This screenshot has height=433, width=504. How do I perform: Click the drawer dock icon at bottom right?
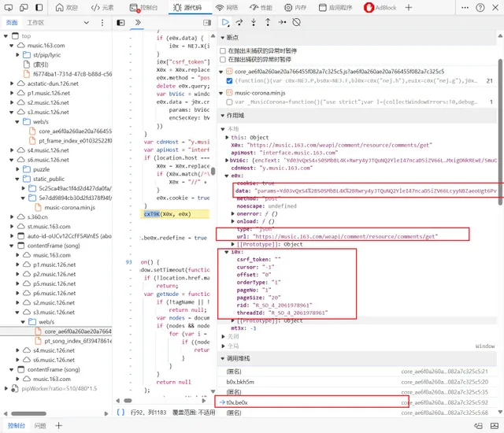tap(495, 426)
